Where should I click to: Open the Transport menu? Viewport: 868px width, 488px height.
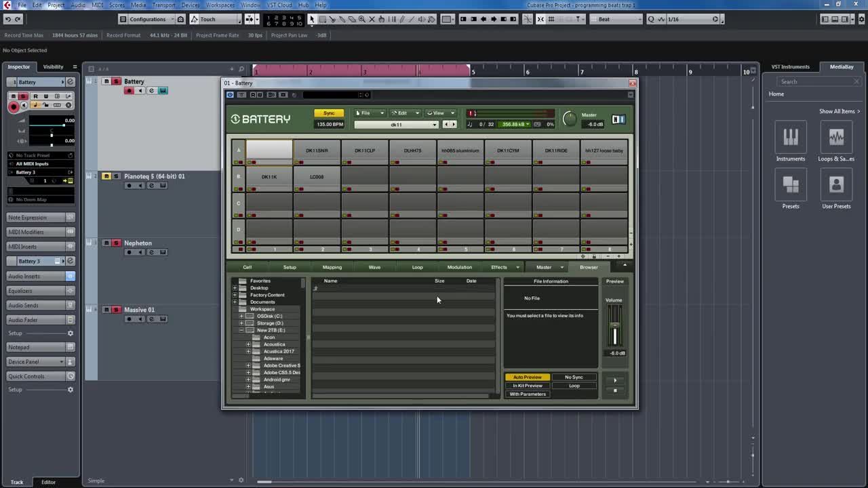(x=163, y=5)
